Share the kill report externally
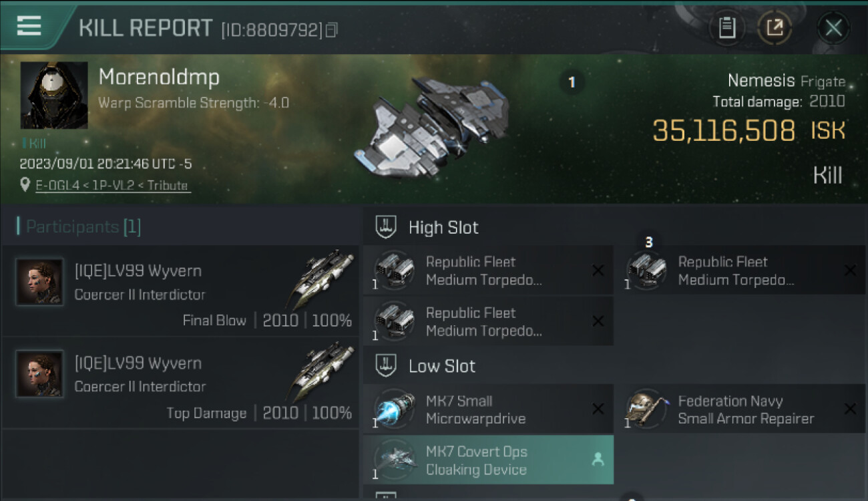868x501 pixels. [774, 27]
